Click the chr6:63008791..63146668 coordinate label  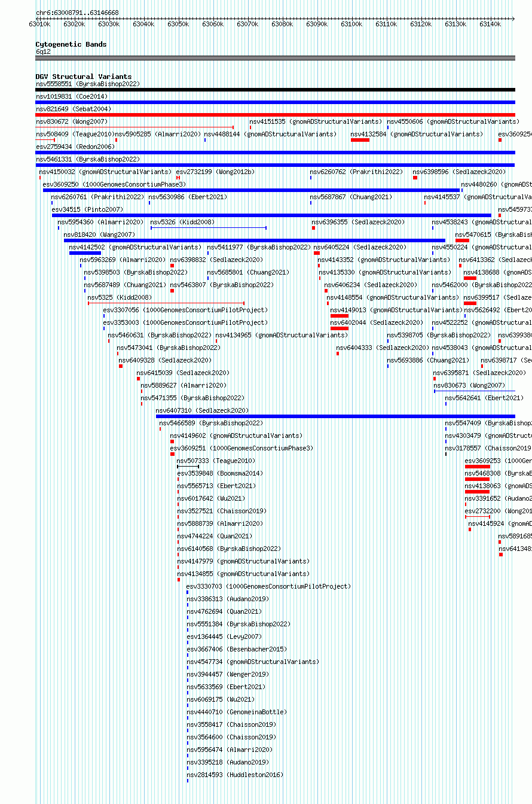pos(77,13)
